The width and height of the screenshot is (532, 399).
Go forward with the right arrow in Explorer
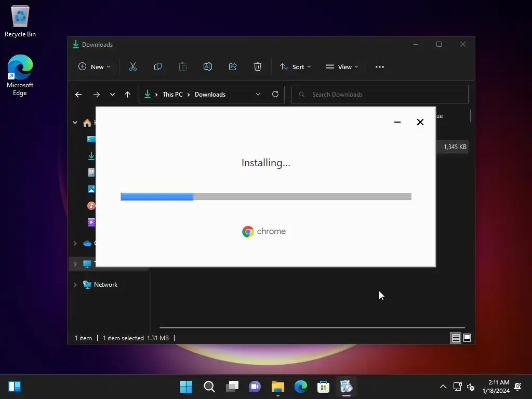pyautogui.click(x=97, y=95)
